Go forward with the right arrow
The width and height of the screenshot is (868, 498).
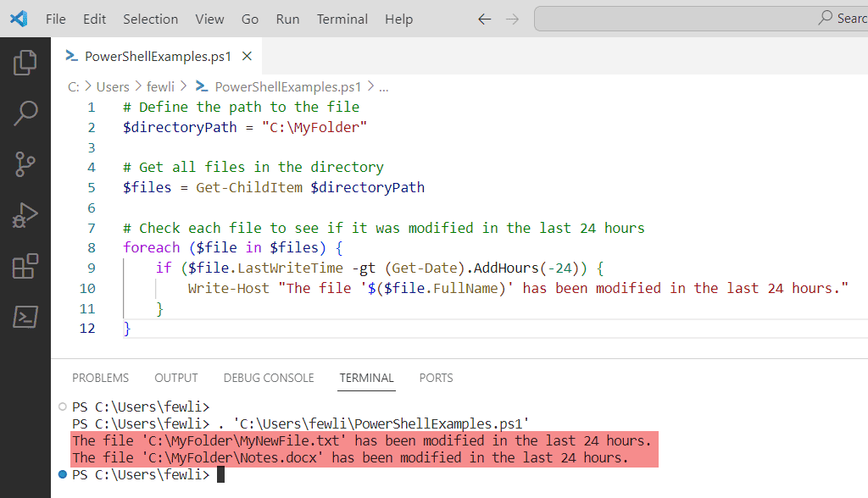pyautogui.click(x=512, y=19)
